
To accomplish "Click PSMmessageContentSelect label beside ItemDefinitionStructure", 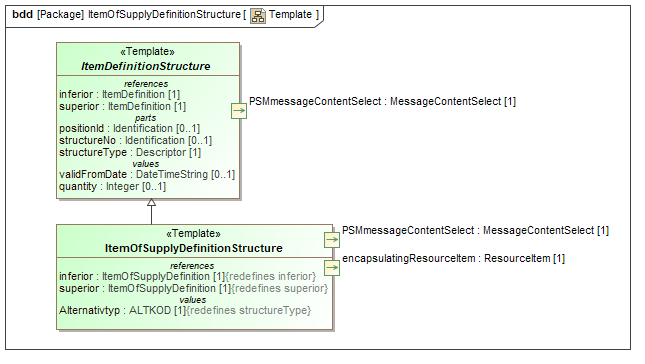I will point(383,102).
